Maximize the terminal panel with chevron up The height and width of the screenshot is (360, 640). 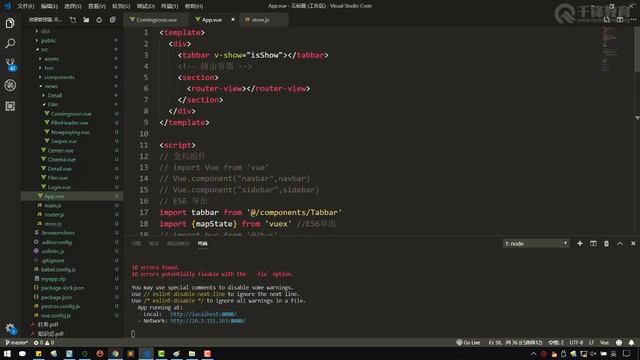[620, 244]
